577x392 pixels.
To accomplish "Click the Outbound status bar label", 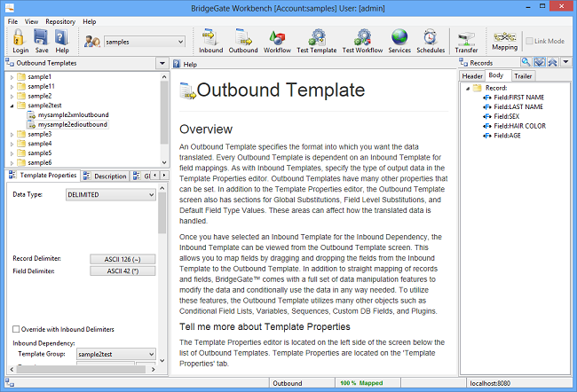I will 287,383.
